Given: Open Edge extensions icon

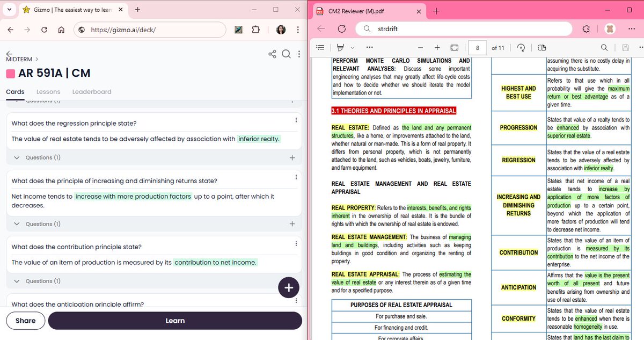Looking at the screenshot, I should pyautogui.click(x=587, y=29).
